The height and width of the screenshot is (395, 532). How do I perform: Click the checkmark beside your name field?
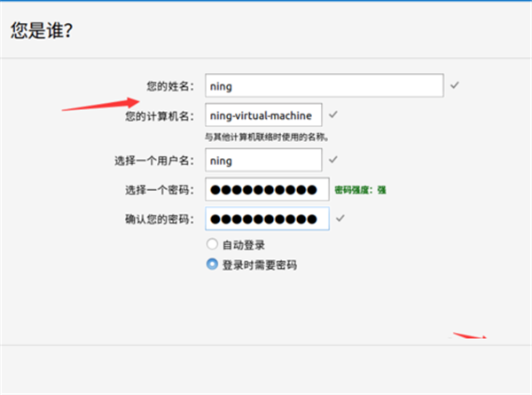pos(455,85)
